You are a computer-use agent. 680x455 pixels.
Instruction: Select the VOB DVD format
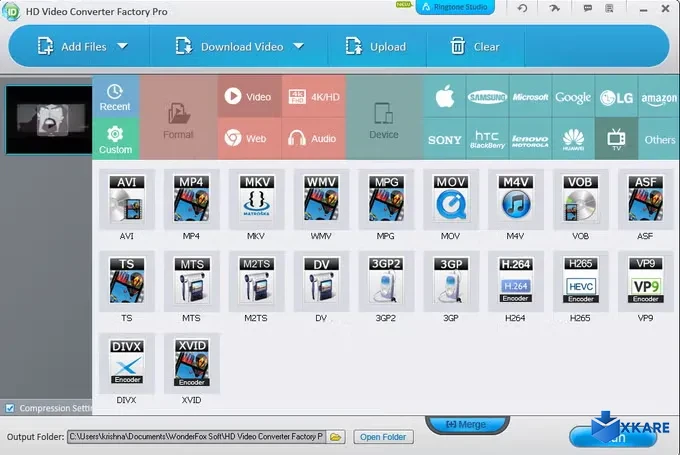[580, 199]
